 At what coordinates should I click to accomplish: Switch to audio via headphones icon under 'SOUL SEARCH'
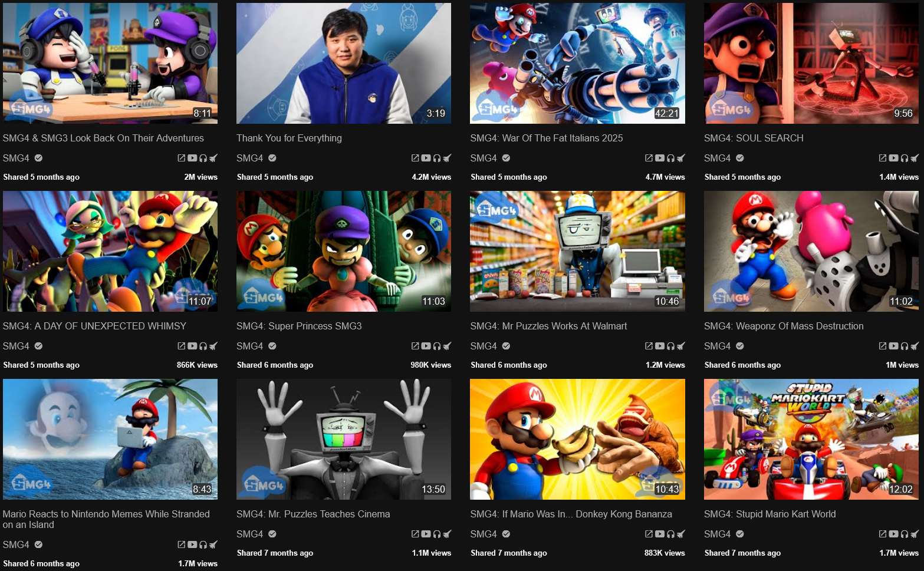(905, 158)
